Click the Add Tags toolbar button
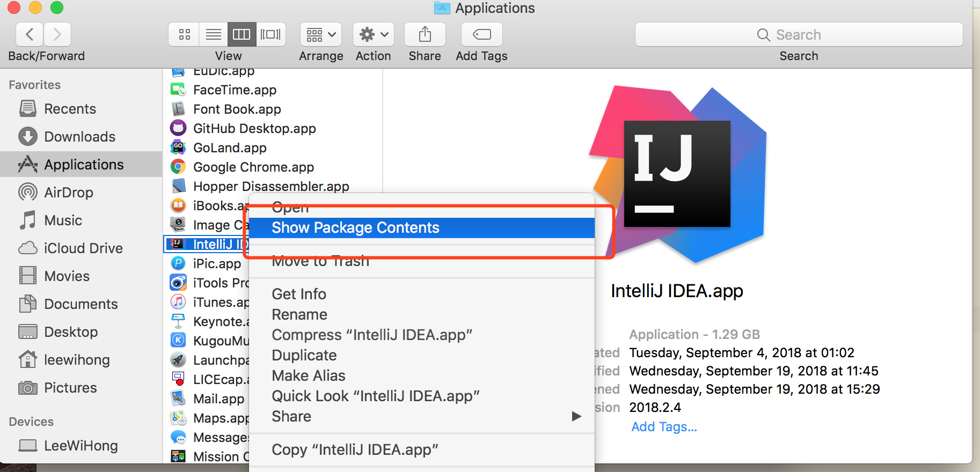This screenshot has height=472, width=980. tap(482, 35)
